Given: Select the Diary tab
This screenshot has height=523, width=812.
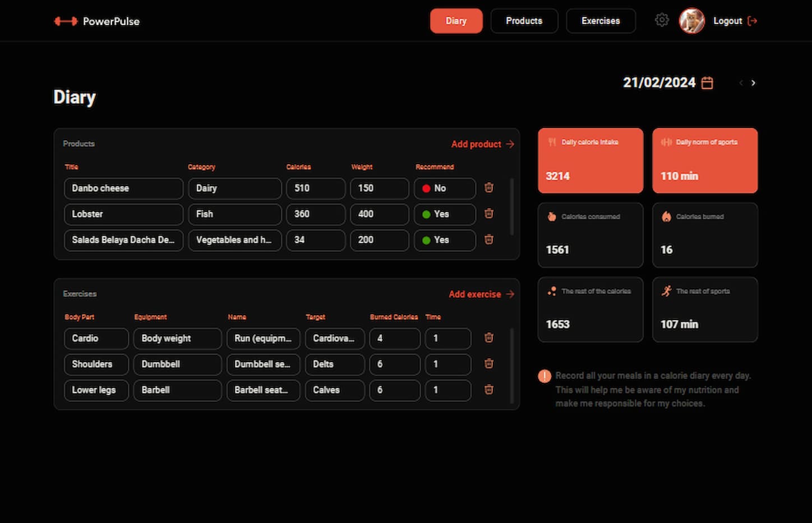Looking at the screenshot, I should click(x=456, y=21).
